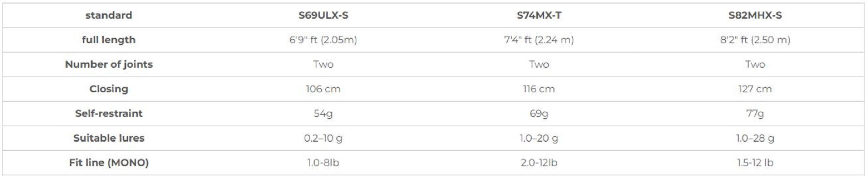Click the 127 cm closing value
868x176 pixels.
(x=755, y=89)
